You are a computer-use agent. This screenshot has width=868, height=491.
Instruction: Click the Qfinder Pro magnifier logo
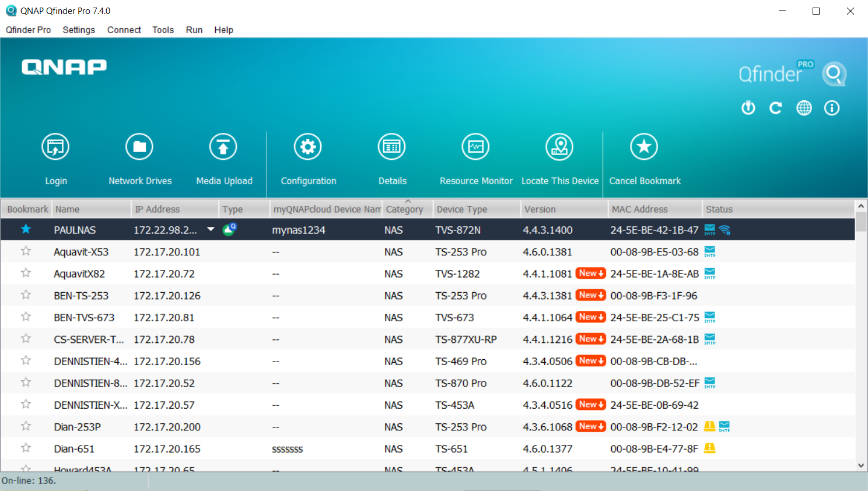click(834, 74)
